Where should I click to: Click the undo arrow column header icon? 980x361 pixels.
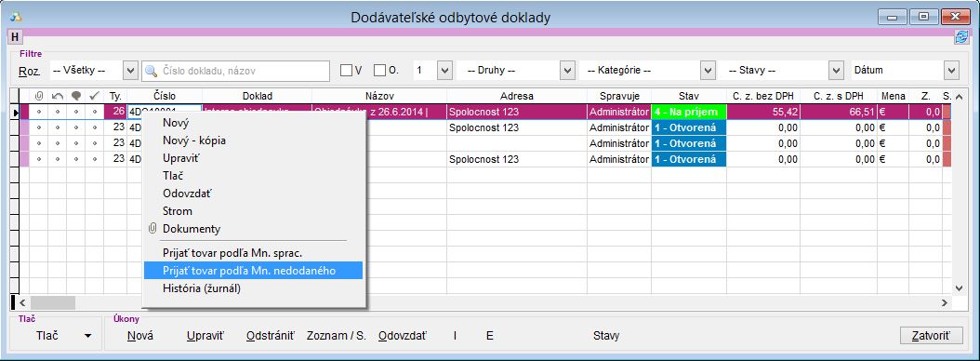[x=57, y=97]
